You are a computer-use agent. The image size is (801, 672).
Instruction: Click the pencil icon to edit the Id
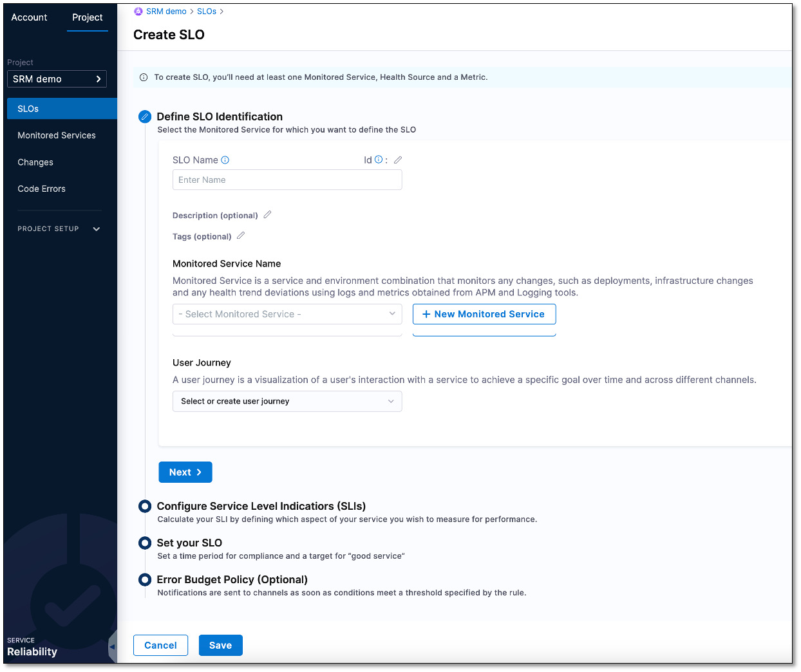click(x=397, y=159)
